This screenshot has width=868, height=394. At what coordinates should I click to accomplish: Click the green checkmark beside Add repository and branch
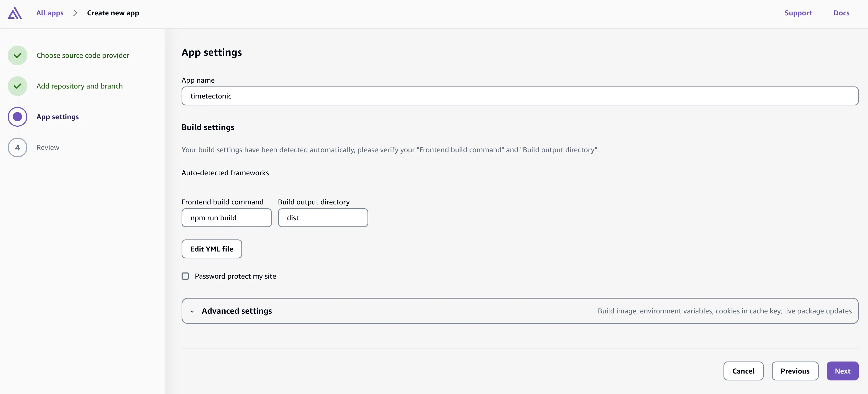coord(17,86)
